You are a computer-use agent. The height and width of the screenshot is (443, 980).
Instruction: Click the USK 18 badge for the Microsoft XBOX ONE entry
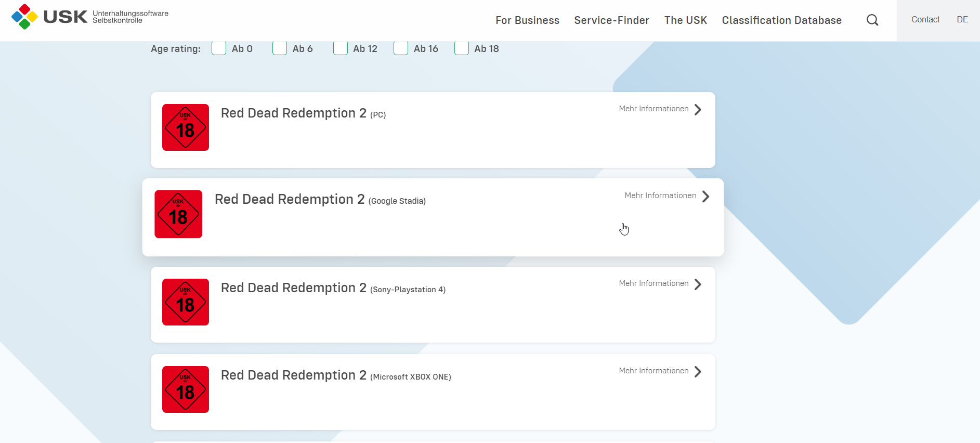coord(186,389)
